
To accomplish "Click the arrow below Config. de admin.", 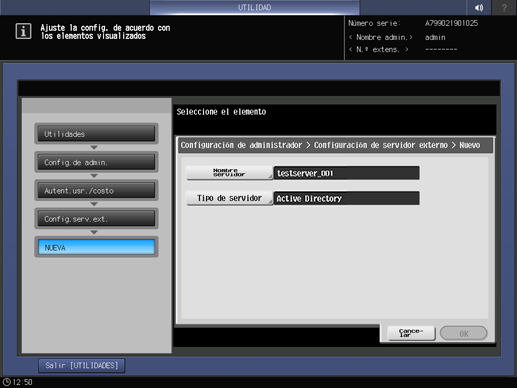I will click(x=94, y=176).
